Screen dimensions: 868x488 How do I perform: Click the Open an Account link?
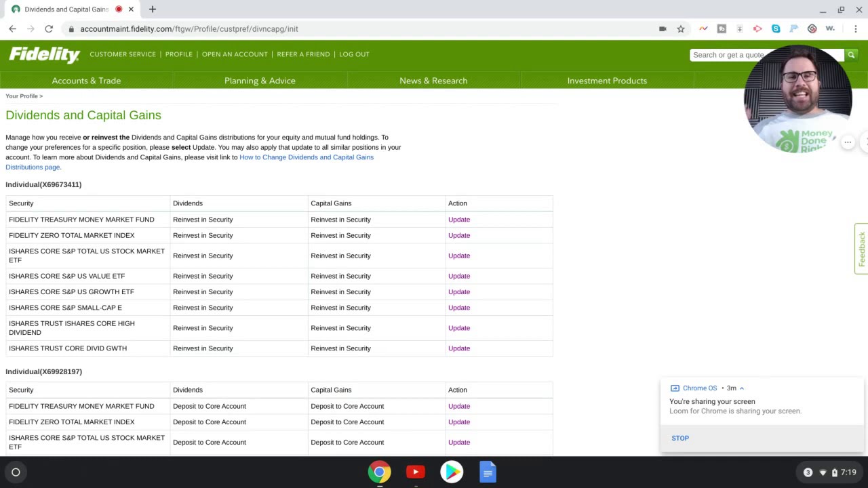pyautogui.click(x=235, y=54)
